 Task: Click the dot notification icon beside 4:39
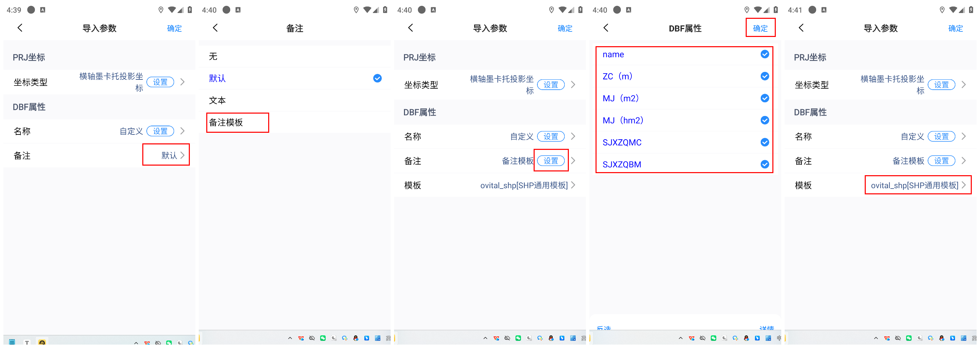[31, 10]
